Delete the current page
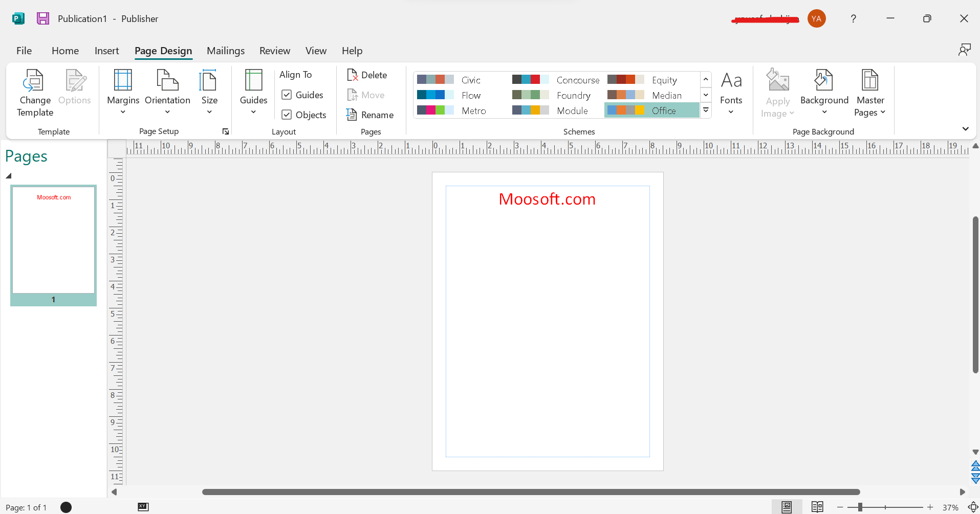 point(367,75)
